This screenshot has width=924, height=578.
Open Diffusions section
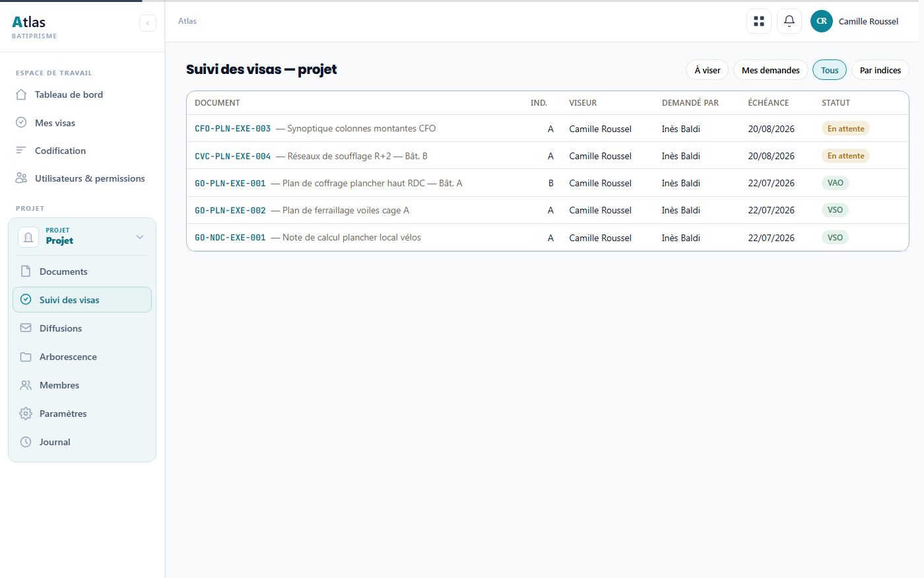(x=82, y=328)
